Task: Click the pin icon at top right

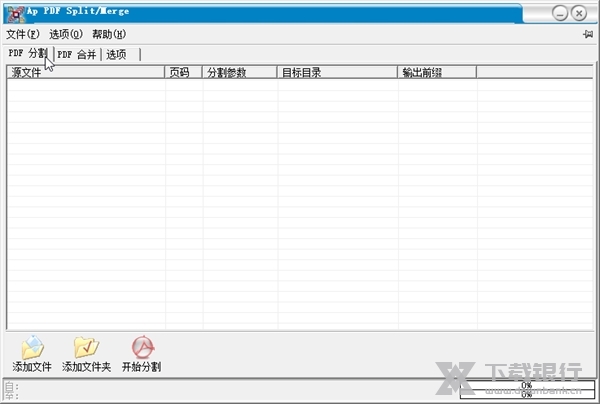Action: pyautogui.click(x=588, y=34)
